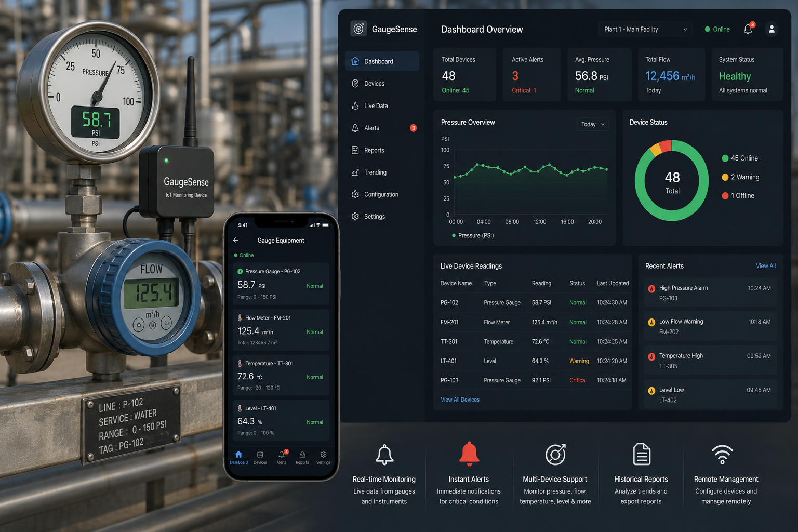
Task: Open the Total Flow summary card
Action: pyautogui.click(x=671, y=74)
